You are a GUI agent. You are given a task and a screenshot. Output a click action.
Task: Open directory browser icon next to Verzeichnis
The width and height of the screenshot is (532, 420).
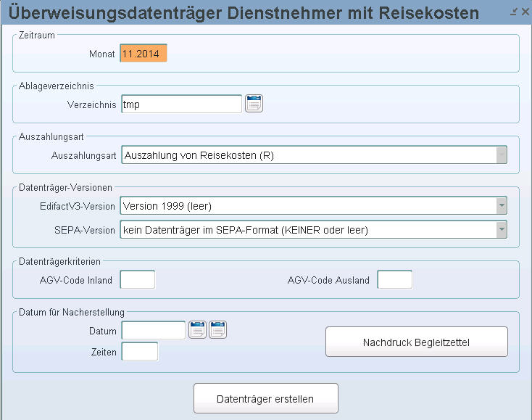pos(254,104)
